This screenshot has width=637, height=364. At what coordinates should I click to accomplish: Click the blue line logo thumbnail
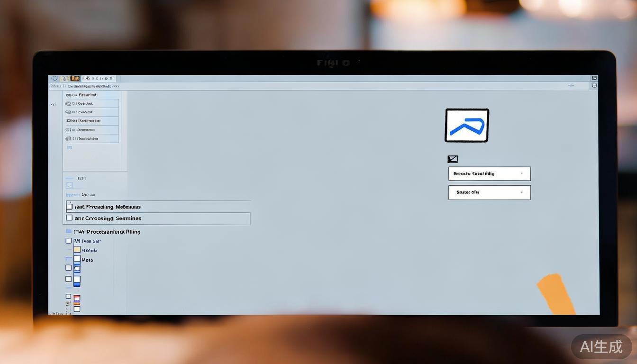point(466,126)
